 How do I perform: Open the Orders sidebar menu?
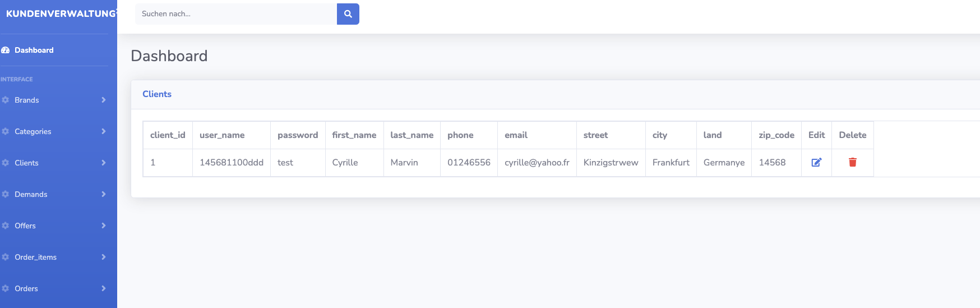pos(54,288)
